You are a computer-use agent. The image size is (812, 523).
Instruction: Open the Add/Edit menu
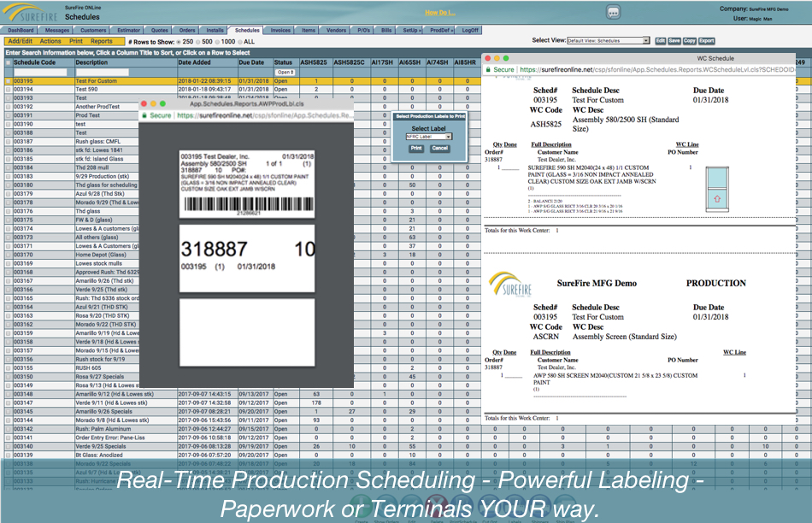(21, 41)
